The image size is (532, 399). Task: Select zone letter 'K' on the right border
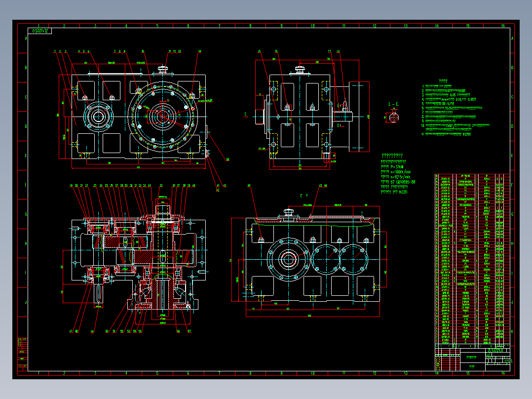click(512, 331)
